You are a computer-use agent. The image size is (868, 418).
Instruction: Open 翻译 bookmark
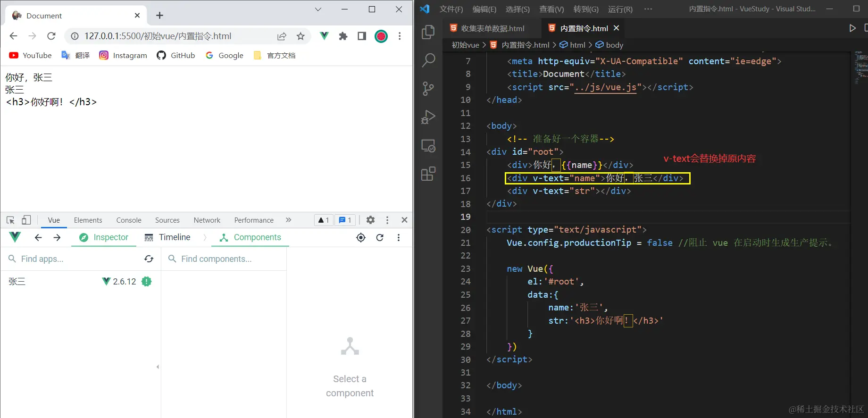(x=75, y=55)
